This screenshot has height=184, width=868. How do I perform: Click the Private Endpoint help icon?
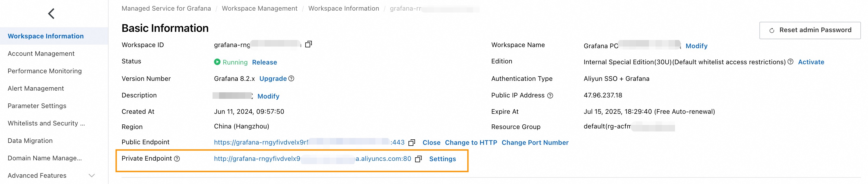(177, 159)
